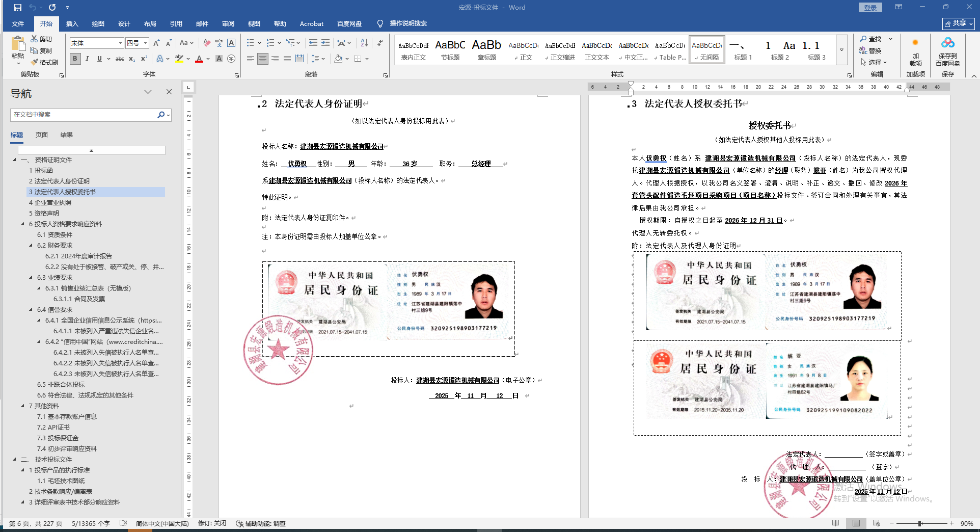The width and height of the screenshot is (980, 532).
Task: Open the Paste options dropdown arrow
Action: tap(18, 64)
